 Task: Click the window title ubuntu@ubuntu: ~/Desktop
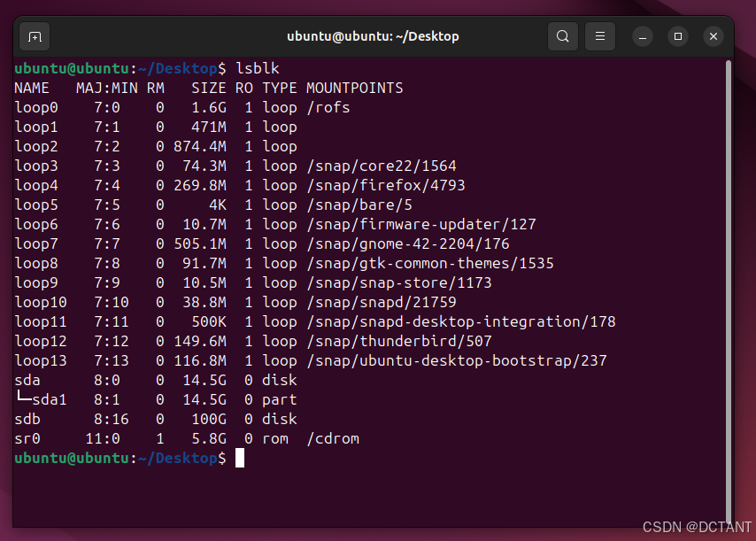click(373, 36)
